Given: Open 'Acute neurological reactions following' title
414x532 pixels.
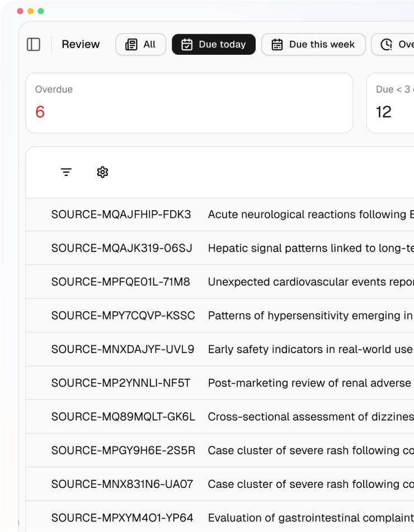Looking at the screenshot, I should 310,215.
